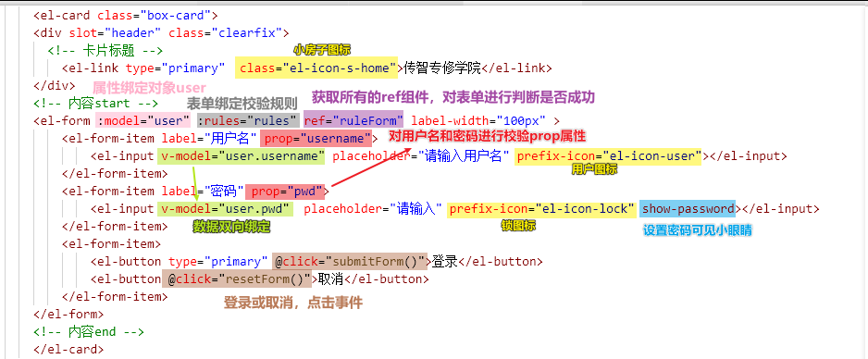The width and height of the screenshot is (868, 359).
Task: Click the comment "<!-- 内容start -->"
Action: pos(95,104)
